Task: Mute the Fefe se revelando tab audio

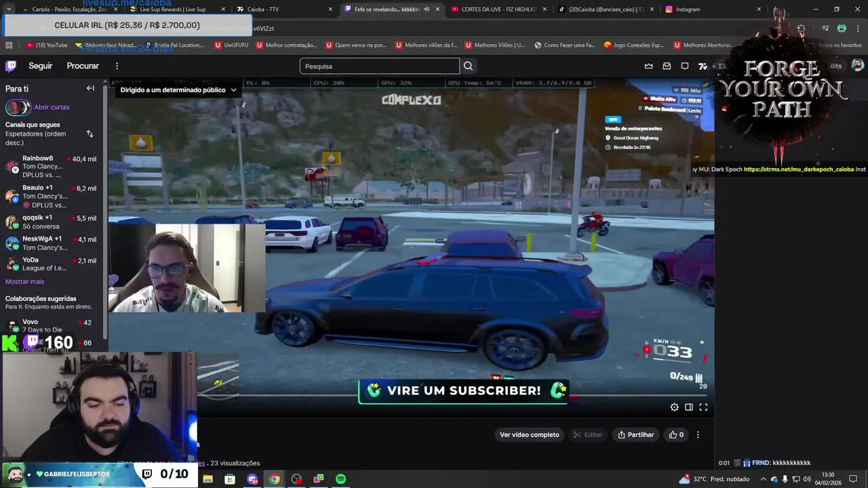Action: pyautogui.click(x=427, y=9)
